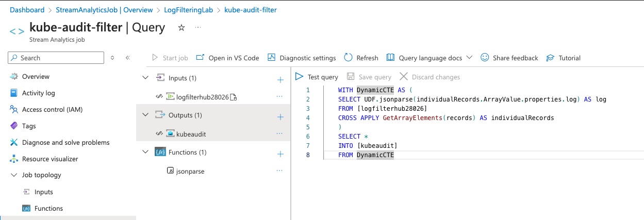Collapse the Outputs (1) group chevron
The image size is (644, 220).
[145, 115]
